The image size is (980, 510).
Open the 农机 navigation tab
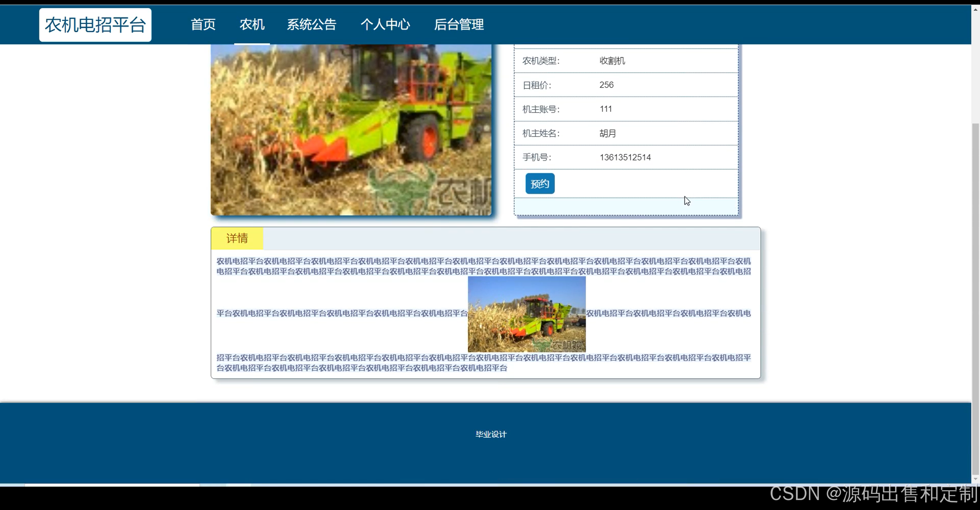(252, 25)
